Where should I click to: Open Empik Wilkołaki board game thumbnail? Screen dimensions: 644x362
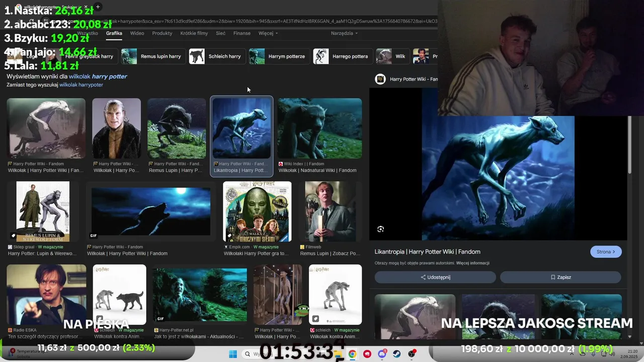pos(257,212)
